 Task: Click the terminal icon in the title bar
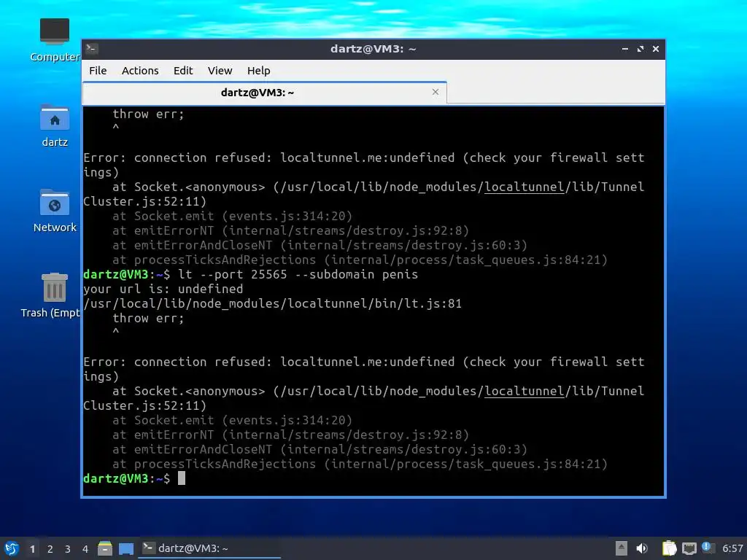tap(92, 49)
